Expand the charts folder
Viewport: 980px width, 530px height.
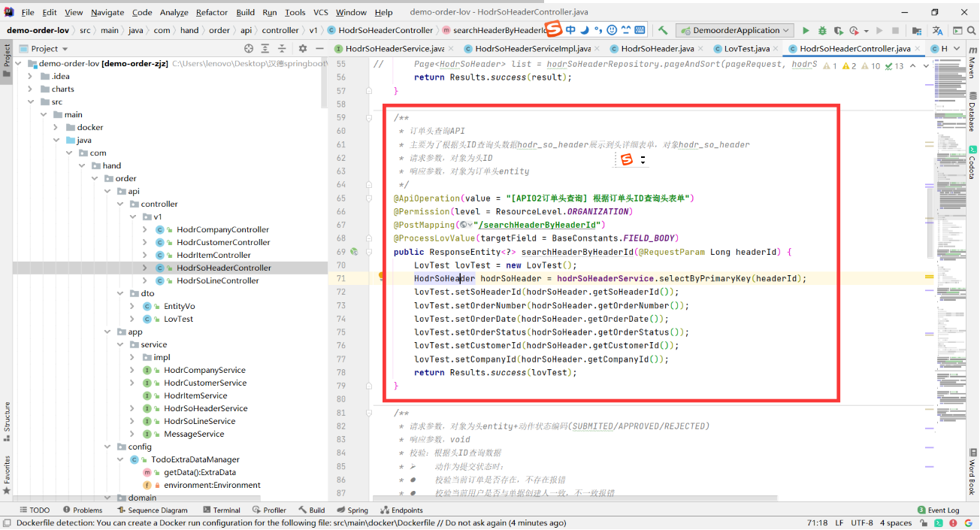(29, 89)
